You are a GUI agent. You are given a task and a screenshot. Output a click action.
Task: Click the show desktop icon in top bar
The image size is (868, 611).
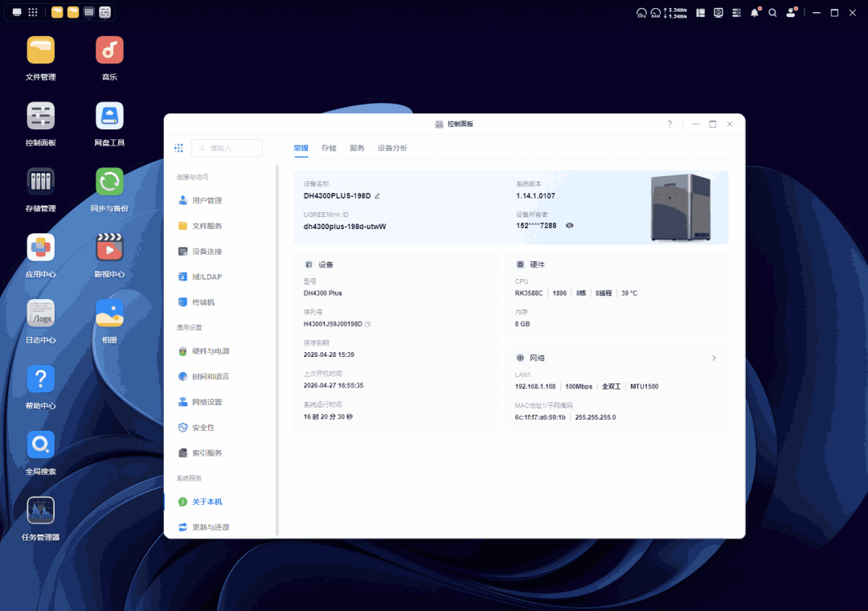click(17, 12)
